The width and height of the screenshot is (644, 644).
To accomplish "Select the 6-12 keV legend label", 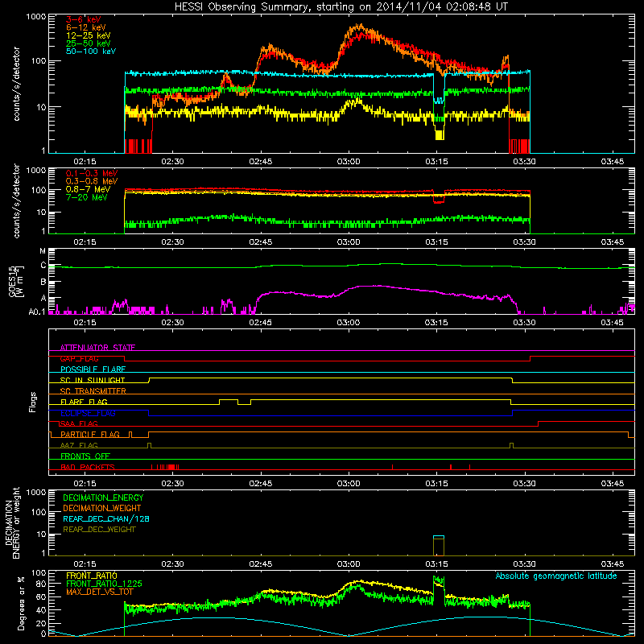I will tap(86, 27).
